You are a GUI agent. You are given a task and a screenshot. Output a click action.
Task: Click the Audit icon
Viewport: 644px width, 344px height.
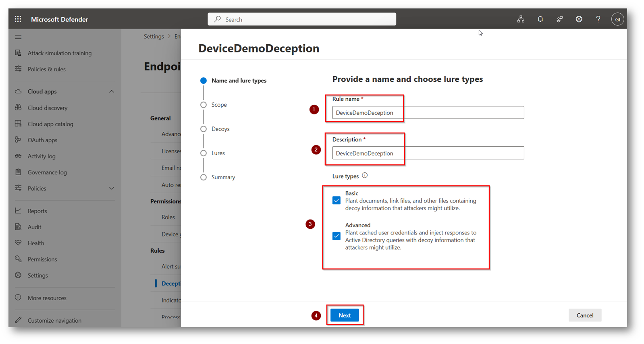click(18, 227)
